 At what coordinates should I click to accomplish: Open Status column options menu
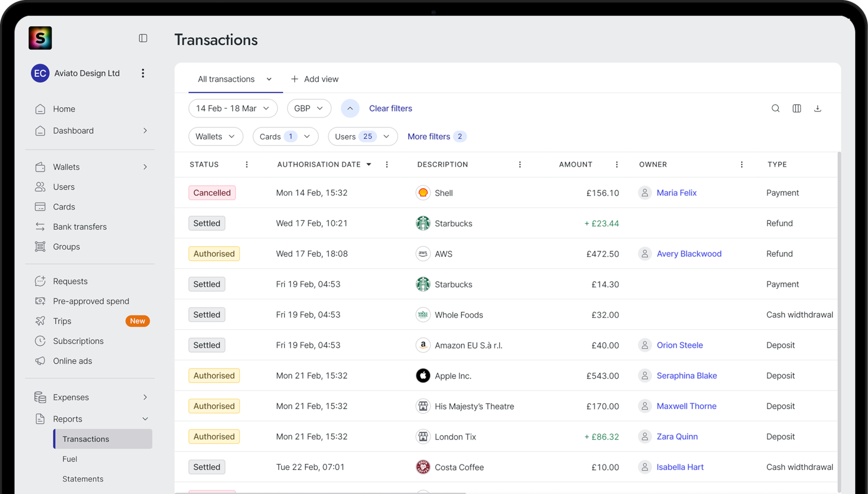[247, 165]
